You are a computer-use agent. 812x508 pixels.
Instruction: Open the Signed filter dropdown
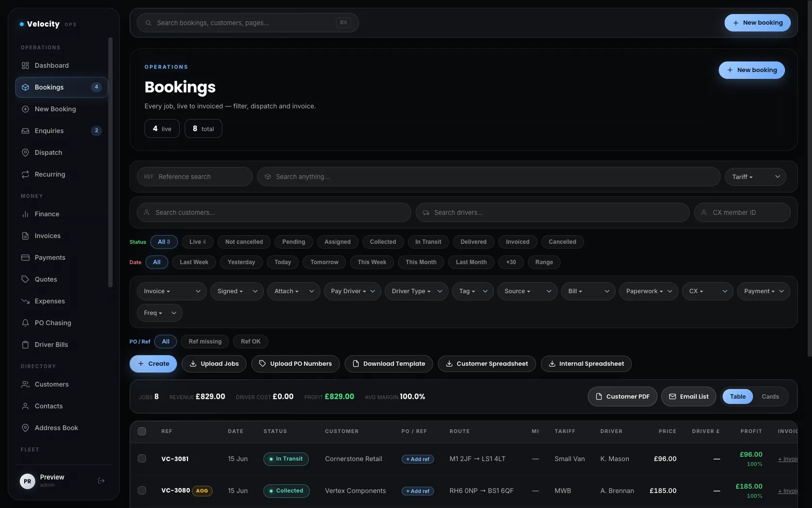(x=237, y=291)
